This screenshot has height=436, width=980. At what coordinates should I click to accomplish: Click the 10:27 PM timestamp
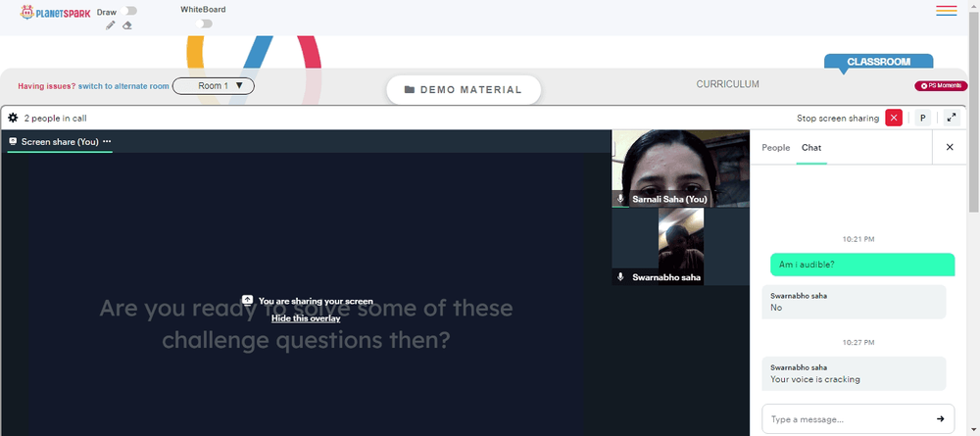pyautogui.click(x=858, y=342)
